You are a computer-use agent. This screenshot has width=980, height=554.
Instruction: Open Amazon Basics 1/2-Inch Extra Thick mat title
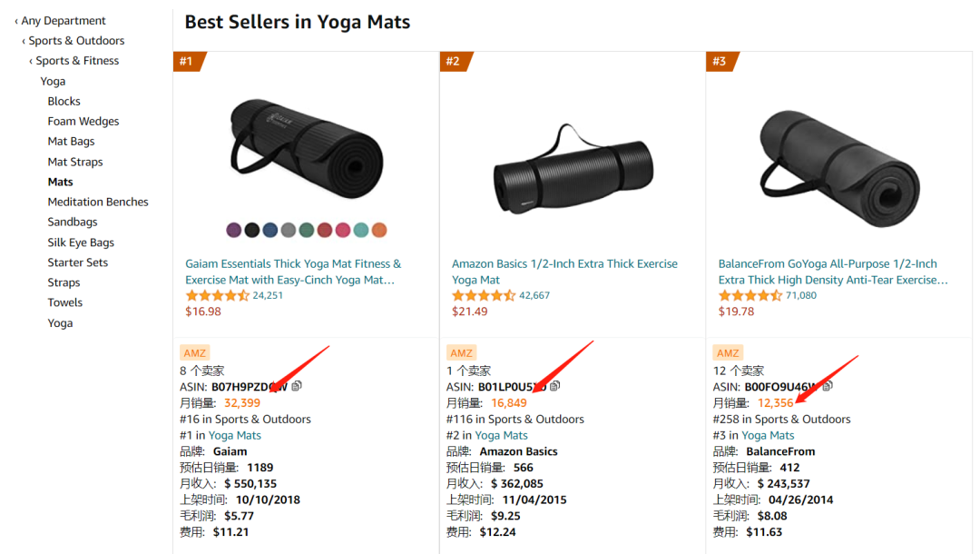(x=564, y=272)
